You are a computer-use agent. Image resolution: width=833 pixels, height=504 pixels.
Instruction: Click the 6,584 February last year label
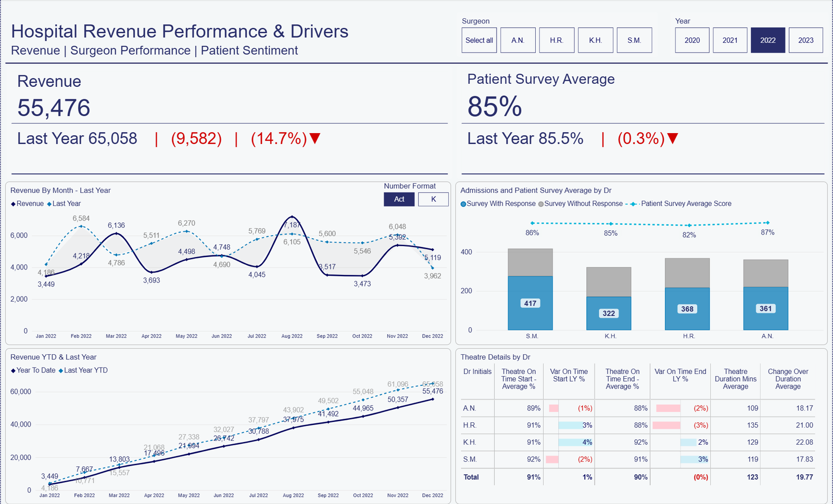81,218
